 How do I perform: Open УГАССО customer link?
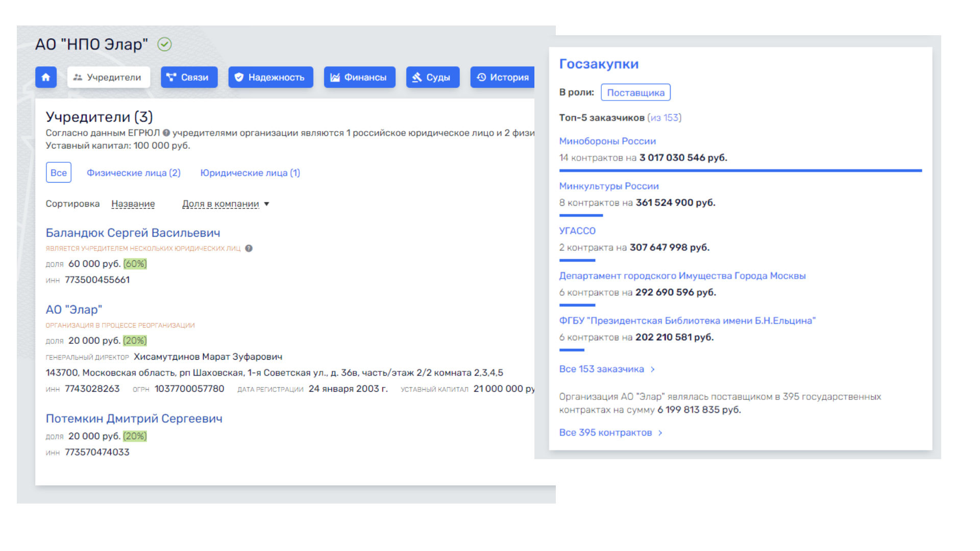[x=577, y=231]
